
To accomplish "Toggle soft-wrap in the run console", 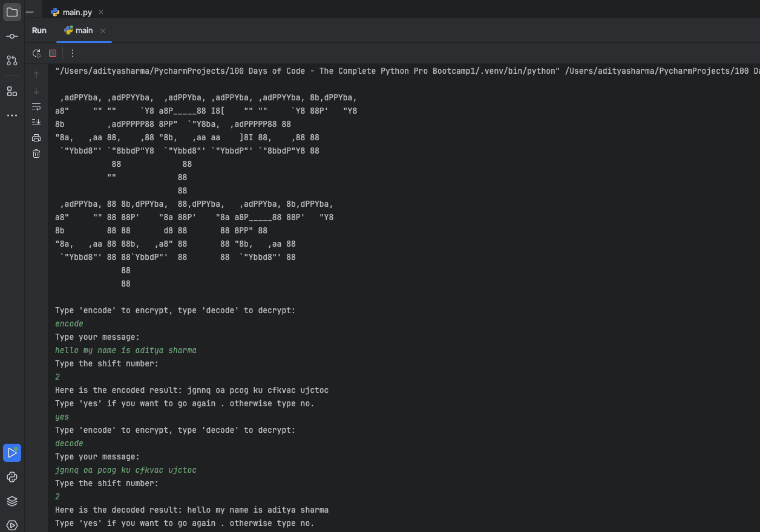I will [36, 106].
